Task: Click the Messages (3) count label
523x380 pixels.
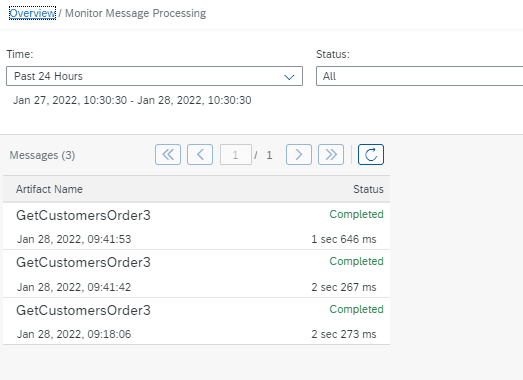Action: tap(42, 155)
